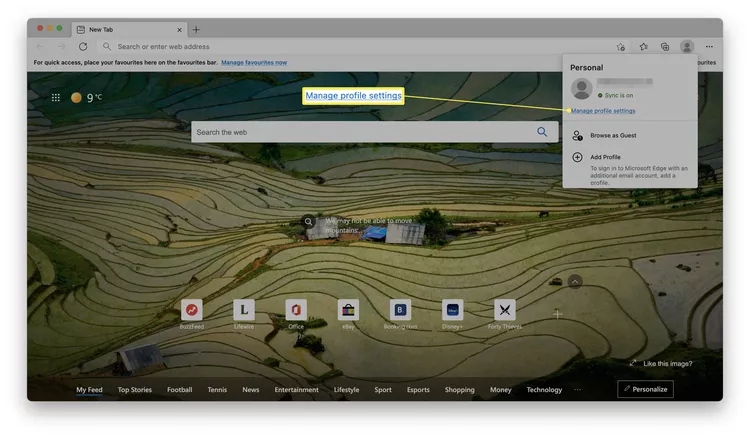Viewport: 750px width, 437px height.
Task: Collapse quick links with the chevron button
Action: pos(575,282)
